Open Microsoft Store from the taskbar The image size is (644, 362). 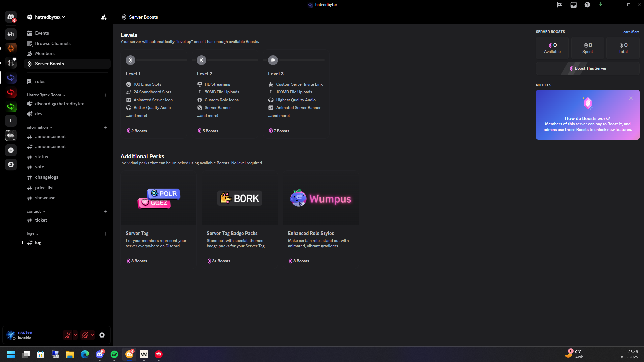coord(41,354)
